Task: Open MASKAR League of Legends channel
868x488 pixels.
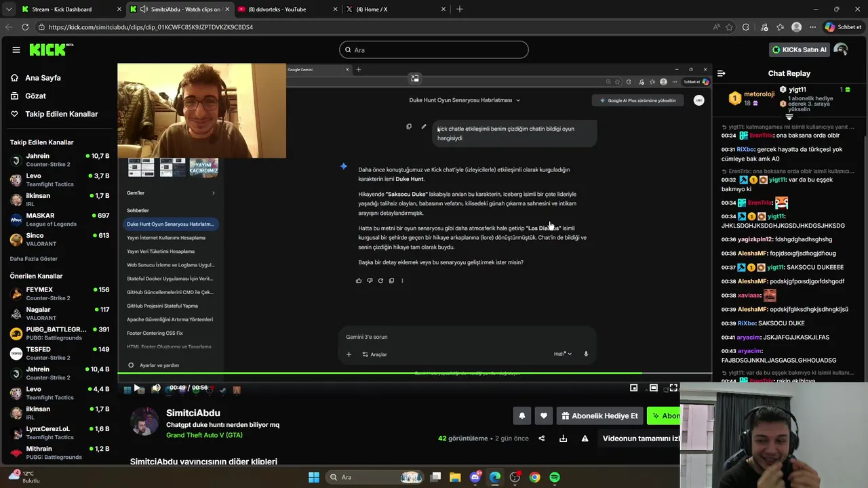Action: [58, 220]
